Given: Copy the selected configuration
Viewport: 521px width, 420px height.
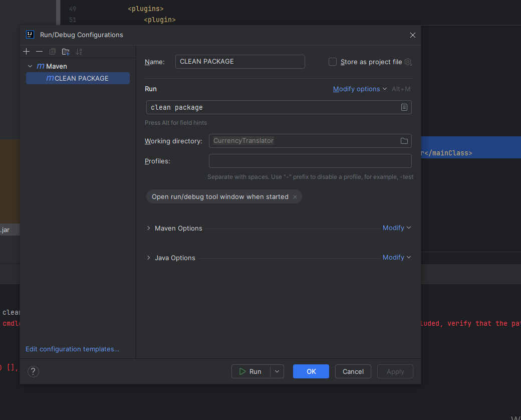Looking at the screenshot, I should point(53,52).
